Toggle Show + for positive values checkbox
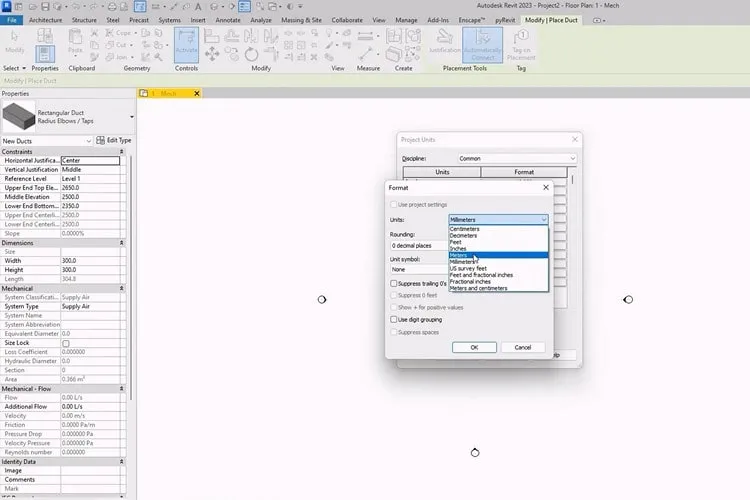Screen dimensions: 750x500 394,307
